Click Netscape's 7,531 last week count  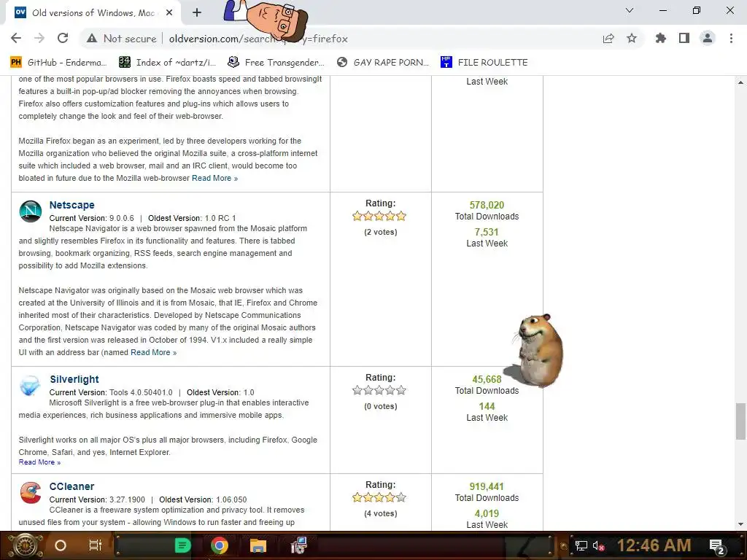click(487, 232)
